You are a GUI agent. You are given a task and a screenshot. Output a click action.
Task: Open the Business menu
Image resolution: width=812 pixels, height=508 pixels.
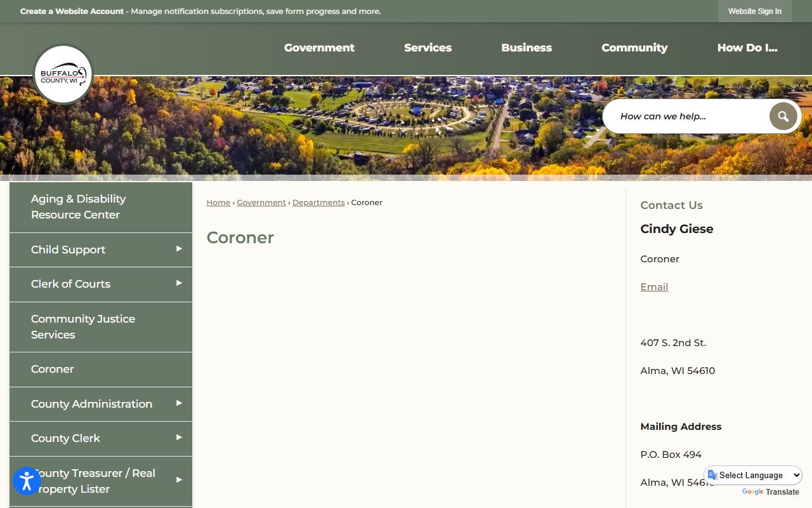(x=526, y=48)
